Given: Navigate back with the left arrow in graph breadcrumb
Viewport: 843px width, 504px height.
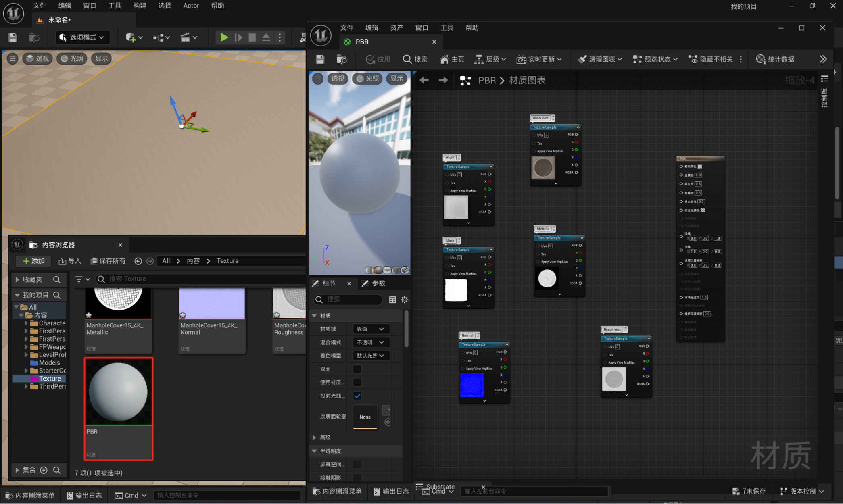Looking at the screenshot, I should click(x=424, y=80).
